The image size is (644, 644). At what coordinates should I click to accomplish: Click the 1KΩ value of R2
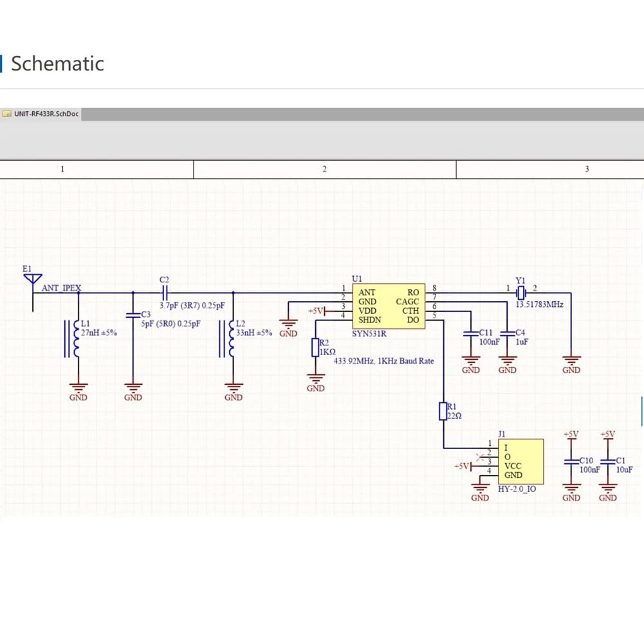point(327,352)
